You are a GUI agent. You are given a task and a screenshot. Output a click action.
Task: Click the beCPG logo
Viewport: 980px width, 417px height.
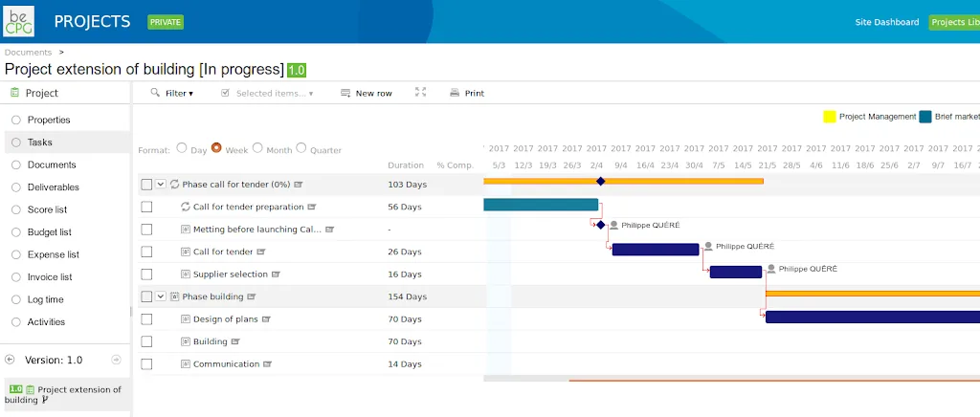[x=19, y=21]
